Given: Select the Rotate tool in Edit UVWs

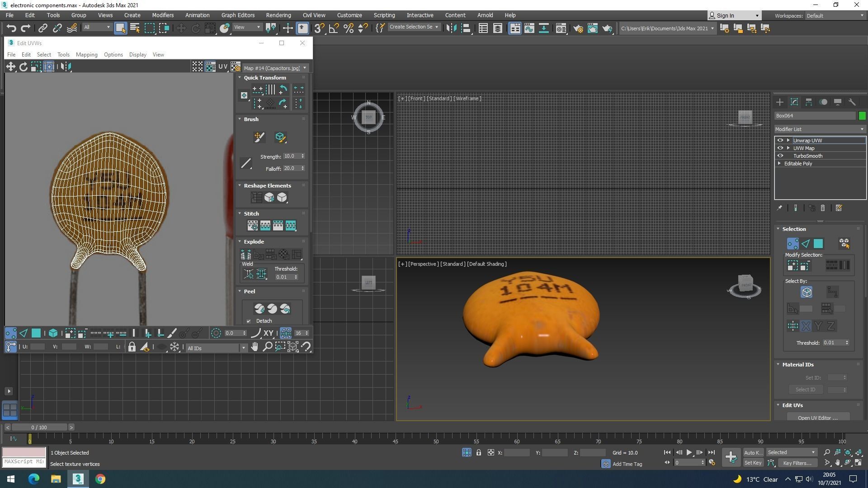Looking at the screenshot, I should point(23,67).
